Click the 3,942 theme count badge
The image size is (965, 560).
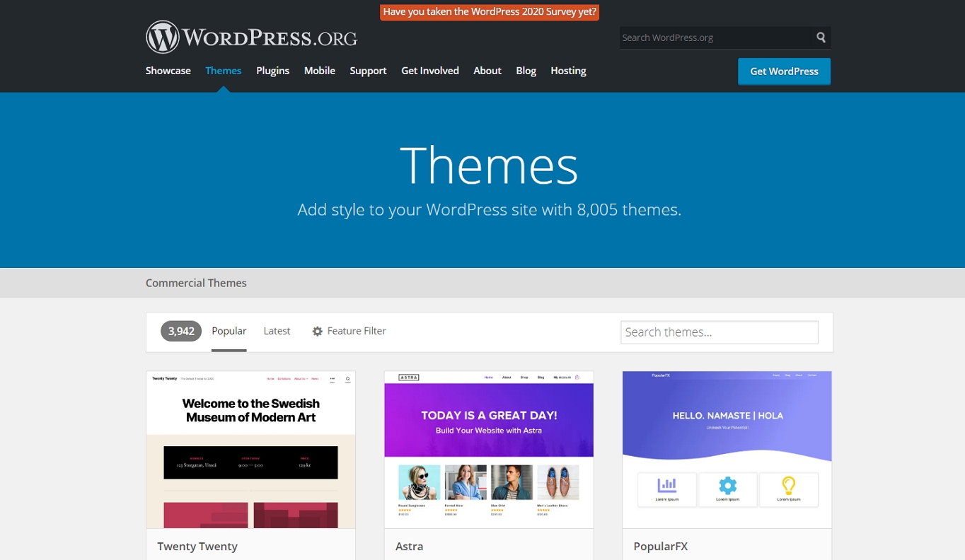[x=181, y=331]
